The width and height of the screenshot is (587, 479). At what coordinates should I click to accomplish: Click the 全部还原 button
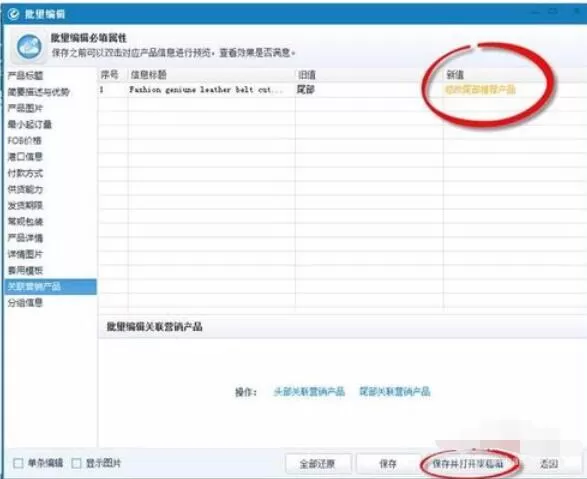click(x=318, y=464)
